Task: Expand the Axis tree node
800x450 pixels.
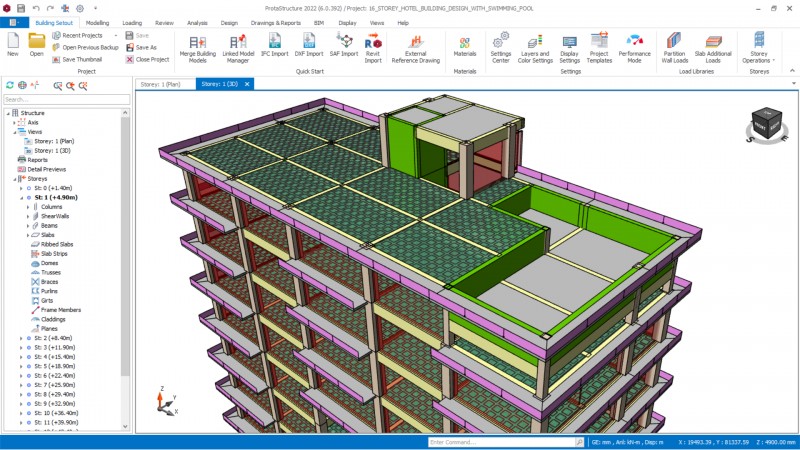Action: 14,122
